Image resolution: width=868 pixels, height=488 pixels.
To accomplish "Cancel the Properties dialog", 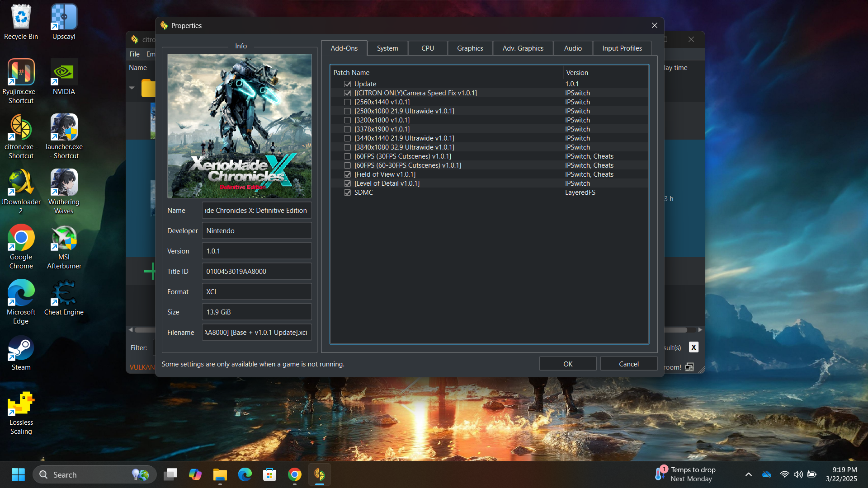I will click(629, 364).
